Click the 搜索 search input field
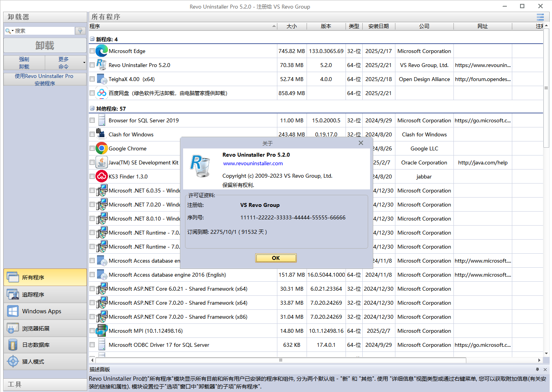Viewport: 552px width, 392px height. coord(44,31)
